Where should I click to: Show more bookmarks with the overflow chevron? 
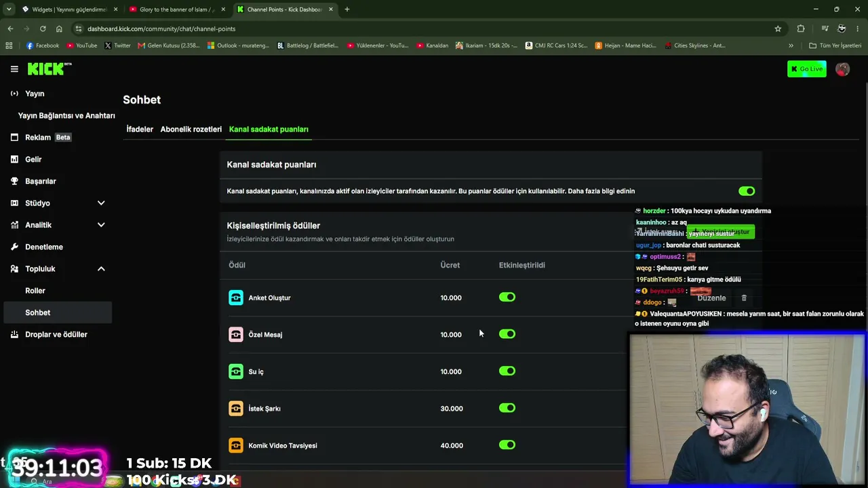[791, 45]
